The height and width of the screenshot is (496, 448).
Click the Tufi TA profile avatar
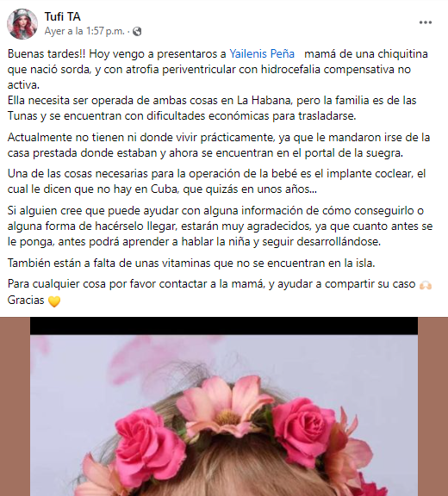[x=22, y=24]
